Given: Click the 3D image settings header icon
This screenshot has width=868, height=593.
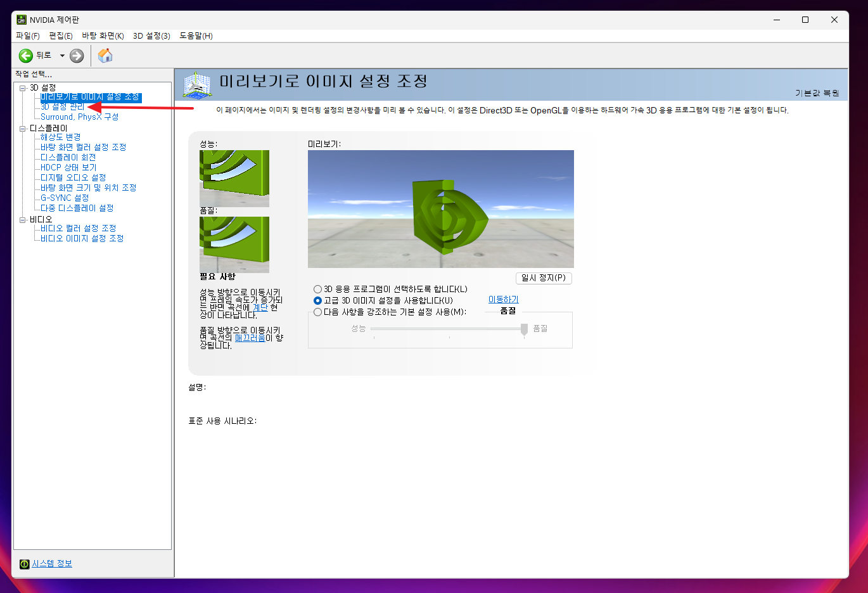Looking at the screenshot, I should [x=197, y=85].
